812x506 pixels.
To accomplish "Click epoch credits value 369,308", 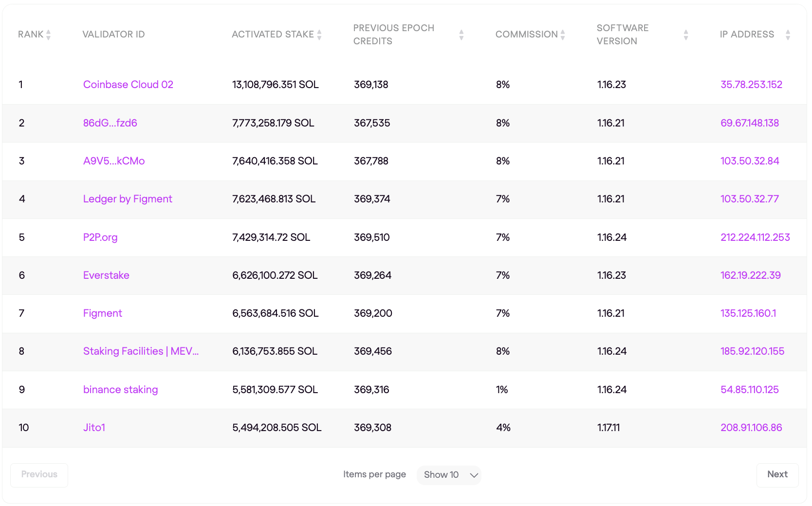I will click(372, 428).
